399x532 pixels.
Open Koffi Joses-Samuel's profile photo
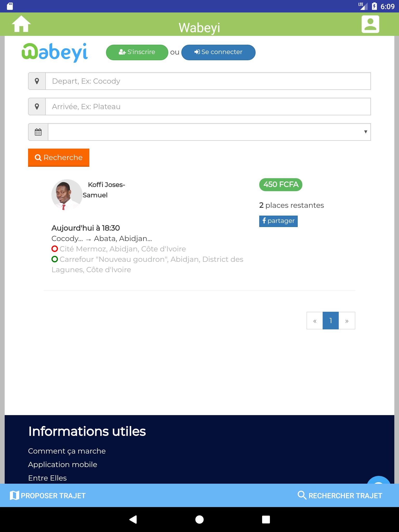[67, 195]
